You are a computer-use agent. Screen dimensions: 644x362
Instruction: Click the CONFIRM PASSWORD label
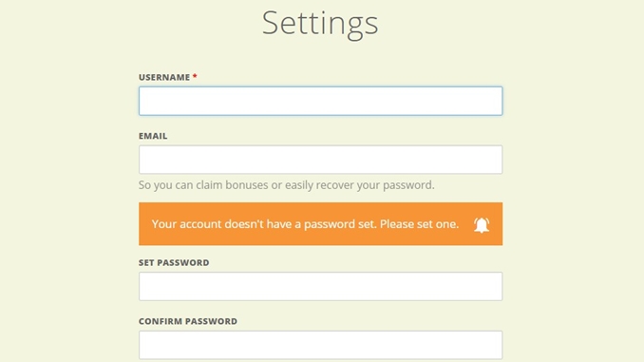(x=188, y=321)
